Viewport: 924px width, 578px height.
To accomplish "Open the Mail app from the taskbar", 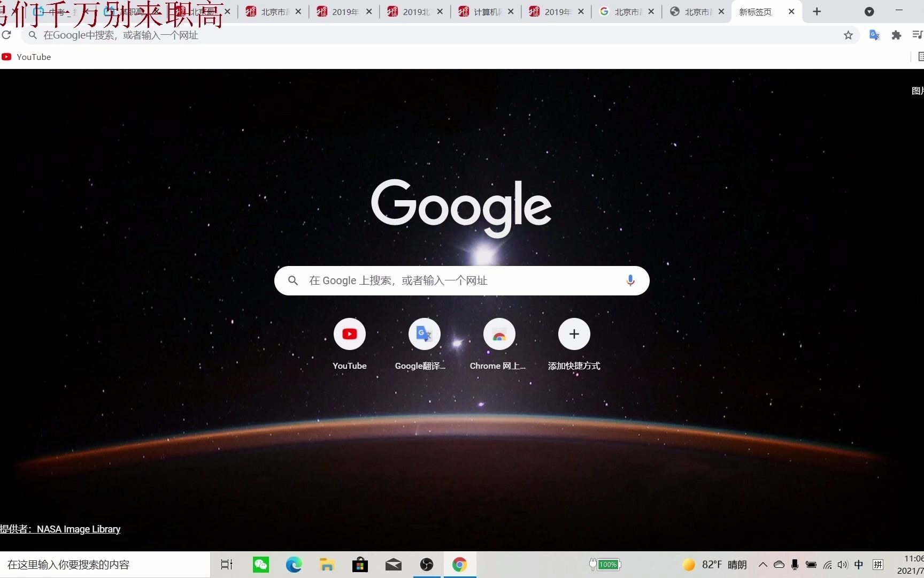I will [394, 565].
